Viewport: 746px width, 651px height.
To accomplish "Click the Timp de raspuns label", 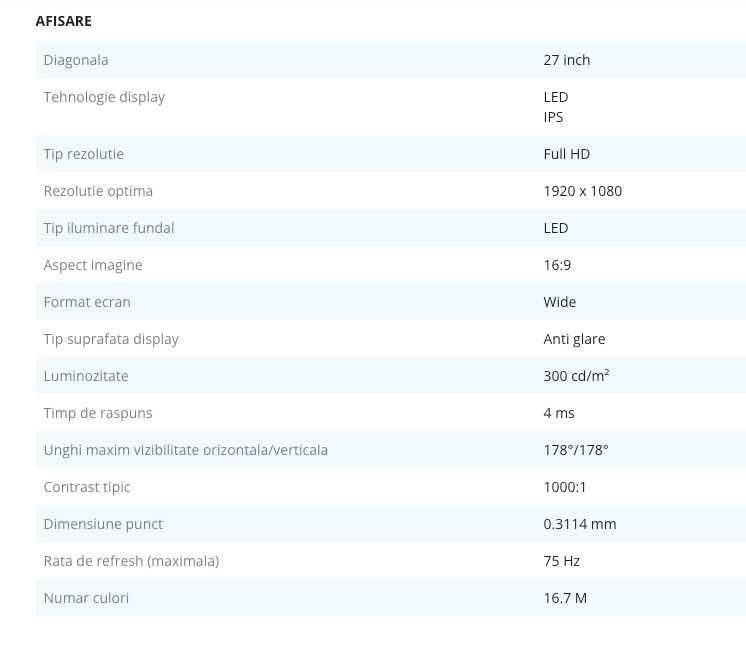I will (98, 413).
